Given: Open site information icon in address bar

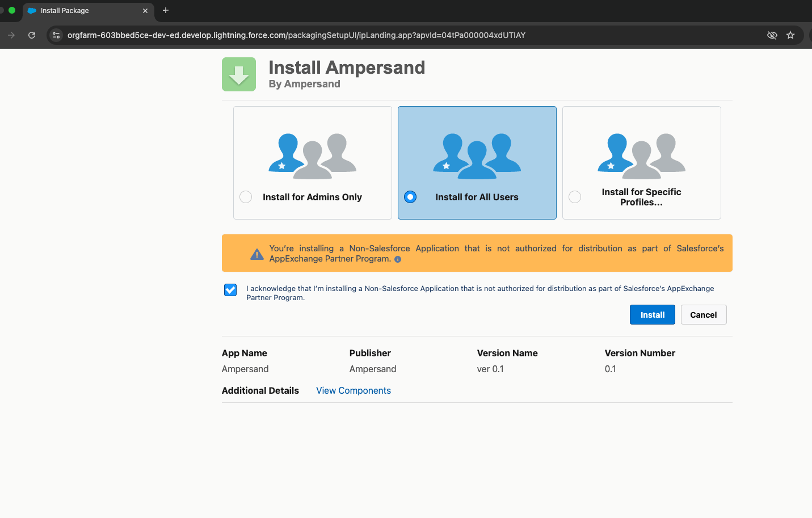Looking at the screenshot, I should pyautogui.click(x=56, y=35).
